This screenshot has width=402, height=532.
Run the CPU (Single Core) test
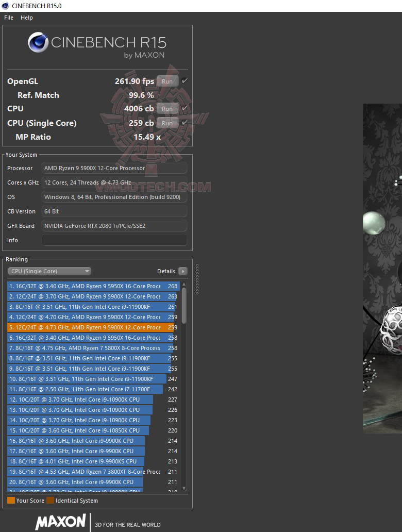[x=167, y=123]
